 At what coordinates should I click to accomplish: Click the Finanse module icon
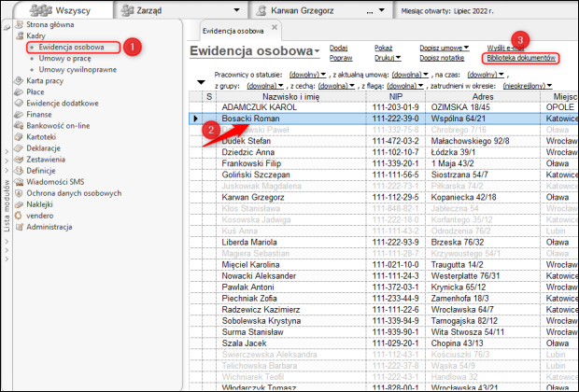[x=18, y=114]
